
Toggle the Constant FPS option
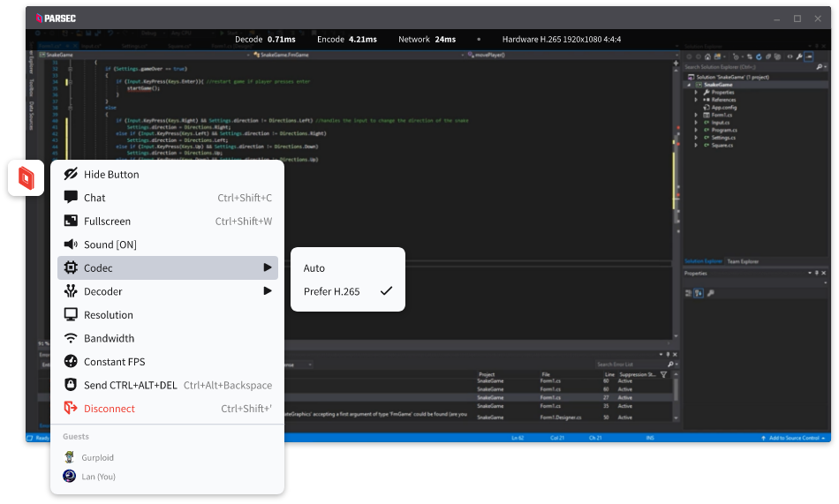(168, 362)
